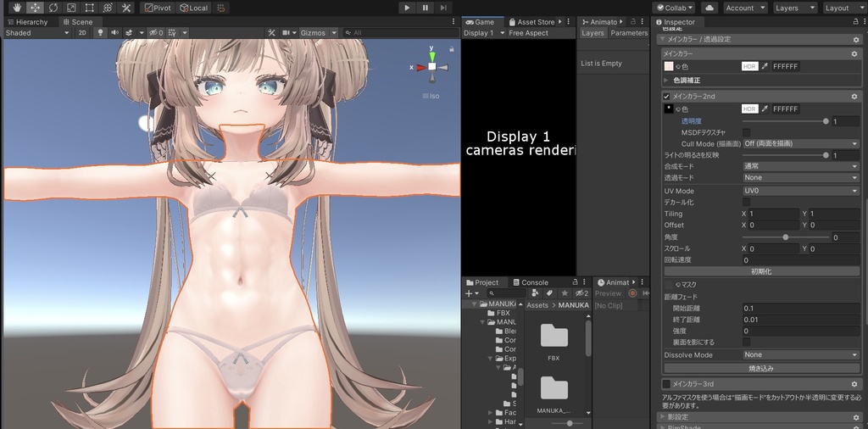Image resolution: width=868 pixels, height=429 pixels.
Task: Toggle hidden objects visibility icon in Scene
Action: coord(156,33)
